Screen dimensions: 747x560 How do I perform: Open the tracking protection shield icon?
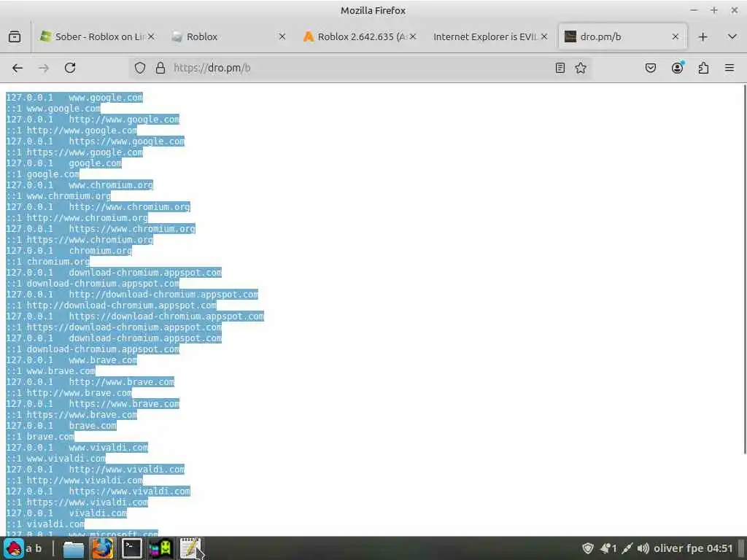pyautogui.click(x=139, y=68)
